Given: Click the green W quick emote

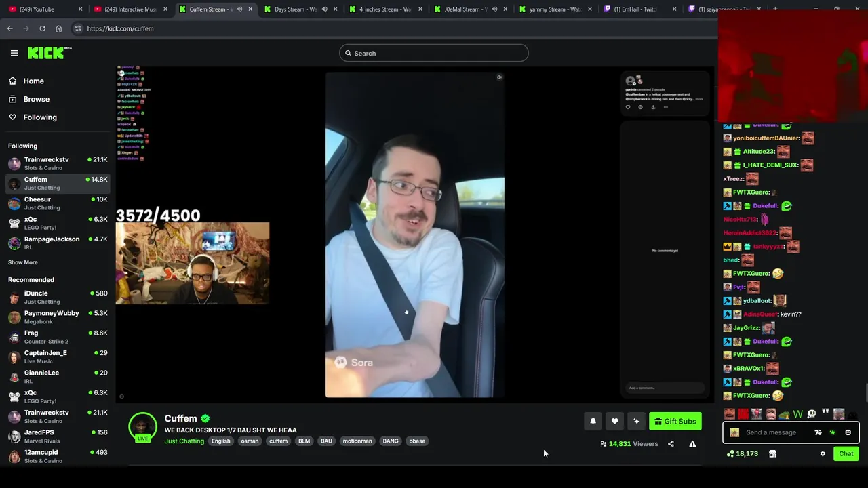Looking at the screenshot, I should 798,414.
